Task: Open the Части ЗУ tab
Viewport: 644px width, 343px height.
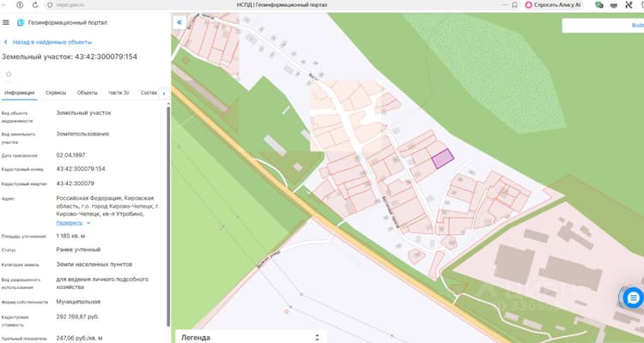Action: coord(118,93)
